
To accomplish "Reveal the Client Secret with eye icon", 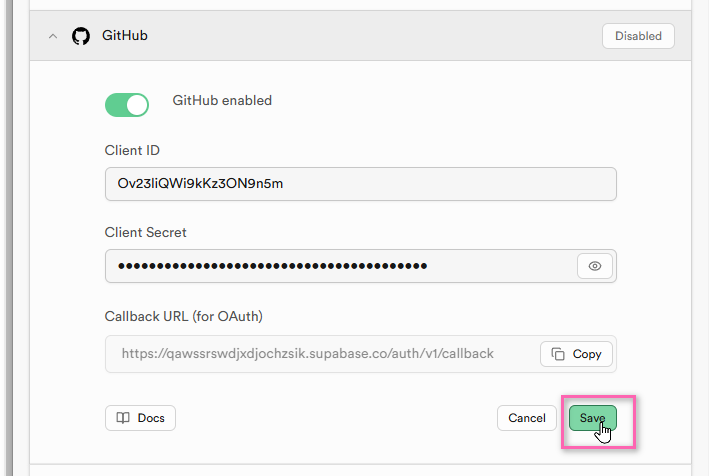I will [595, 266].
